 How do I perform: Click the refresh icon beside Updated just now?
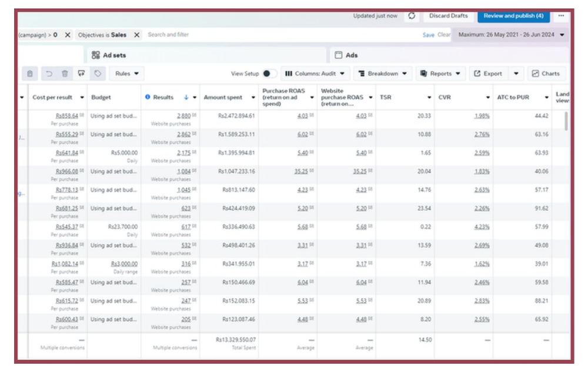412,16
